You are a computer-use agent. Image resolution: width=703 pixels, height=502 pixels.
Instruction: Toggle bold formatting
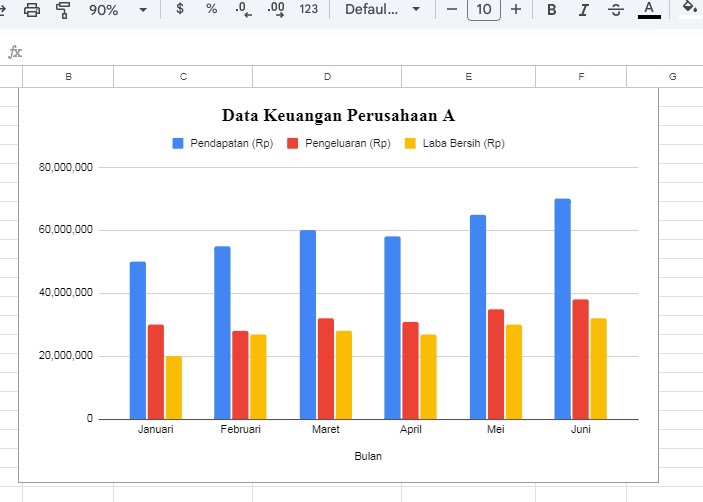[552, 9]
